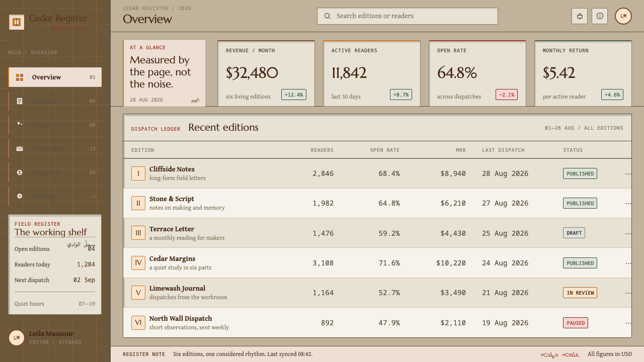Click the $32,480 revenue figure

tap(252, 73)
